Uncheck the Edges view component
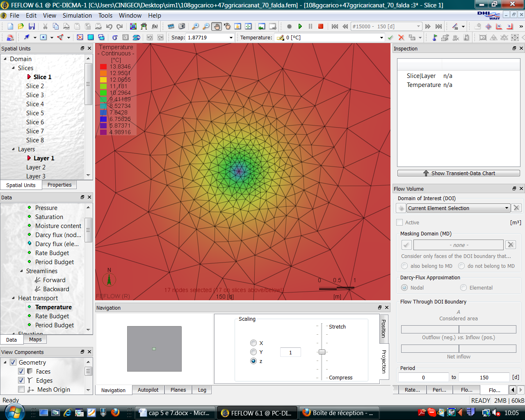The height and width of the screenshot is (420, 525). 21,380
